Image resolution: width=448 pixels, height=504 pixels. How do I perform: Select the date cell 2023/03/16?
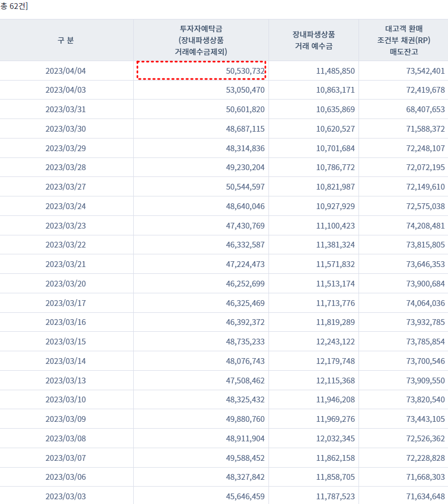pos(66,322)
